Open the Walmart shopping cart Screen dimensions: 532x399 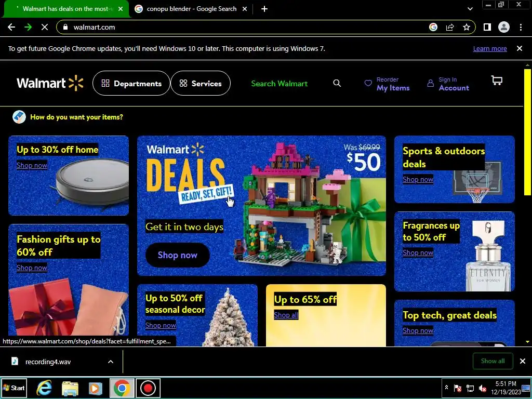pos(497,81)
